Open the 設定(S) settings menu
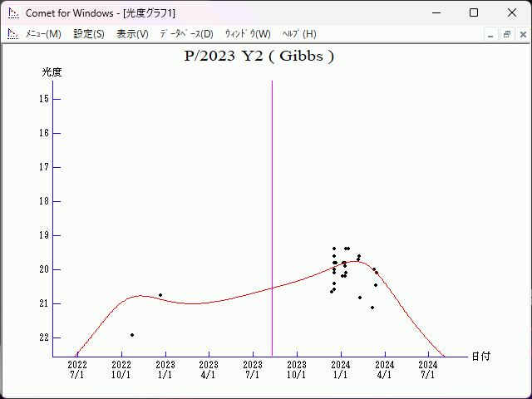532x399 pixels. click(89, 34)
